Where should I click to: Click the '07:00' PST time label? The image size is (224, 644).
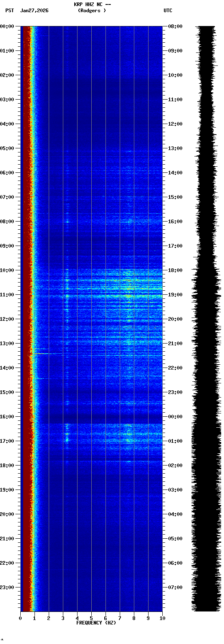[x=7, y=197]
